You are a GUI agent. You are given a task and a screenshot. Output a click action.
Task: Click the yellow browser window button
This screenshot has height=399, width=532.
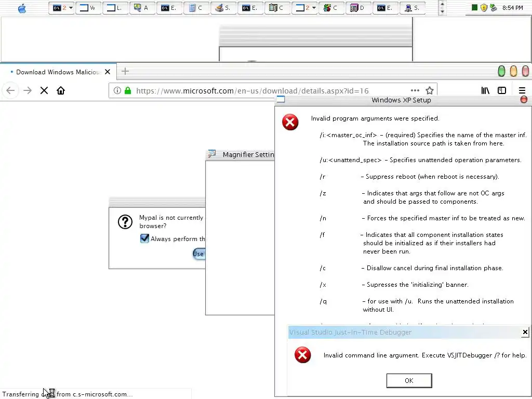(x=513, y=71)
